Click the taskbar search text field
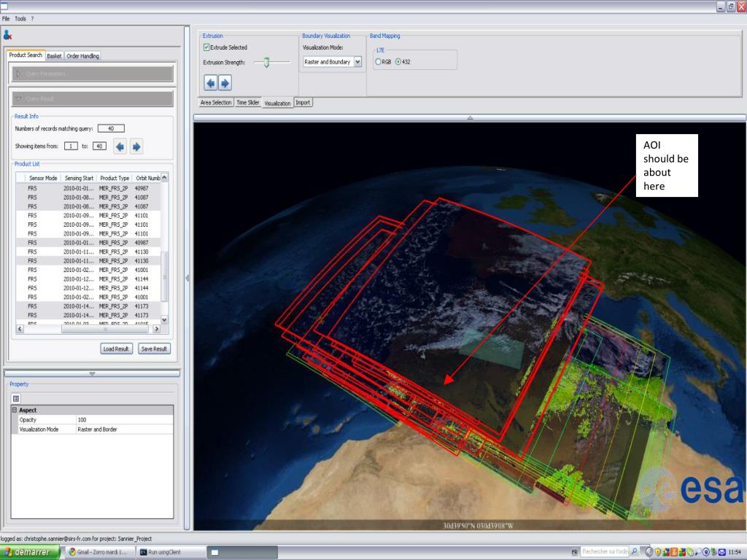 tap(605, 551)
